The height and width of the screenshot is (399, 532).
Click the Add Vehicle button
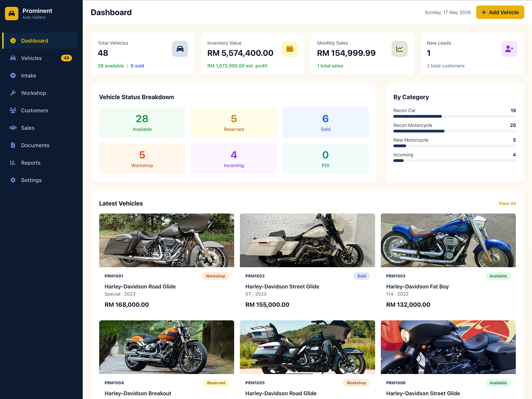(500, 12)
